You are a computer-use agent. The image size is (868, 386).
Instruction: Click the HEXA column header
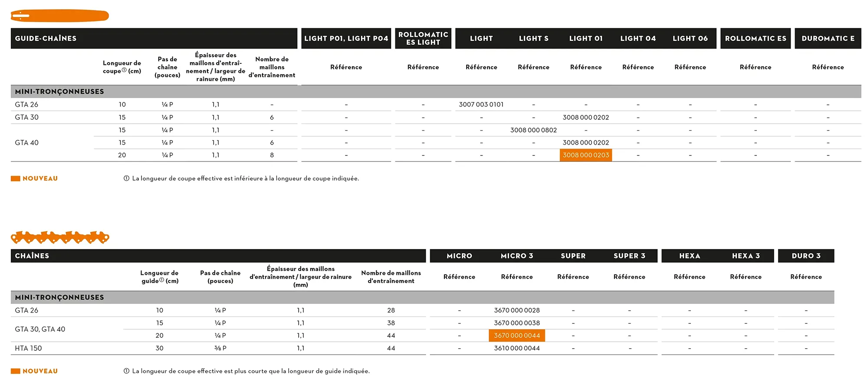pyautogui.click(x=690, y=256)
